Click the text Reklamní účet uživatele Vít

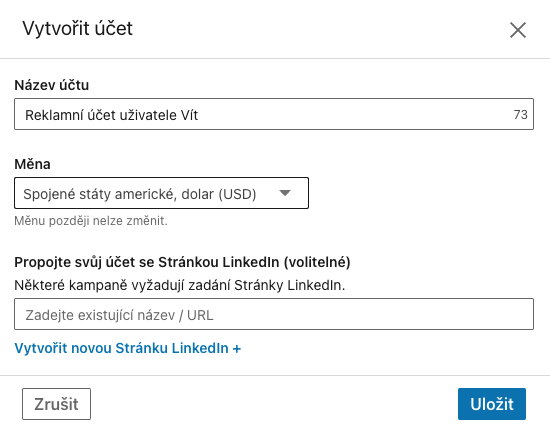(112, 115)
